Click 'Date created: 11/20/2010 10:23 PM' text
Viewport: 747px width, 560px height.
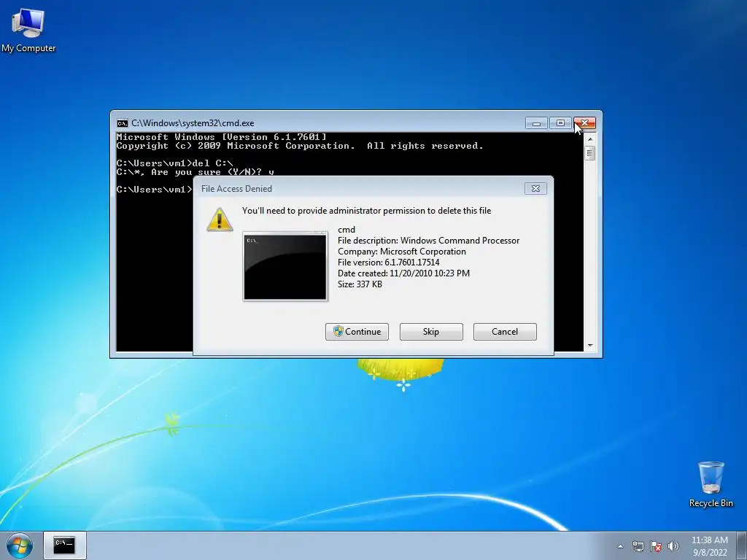403,273
